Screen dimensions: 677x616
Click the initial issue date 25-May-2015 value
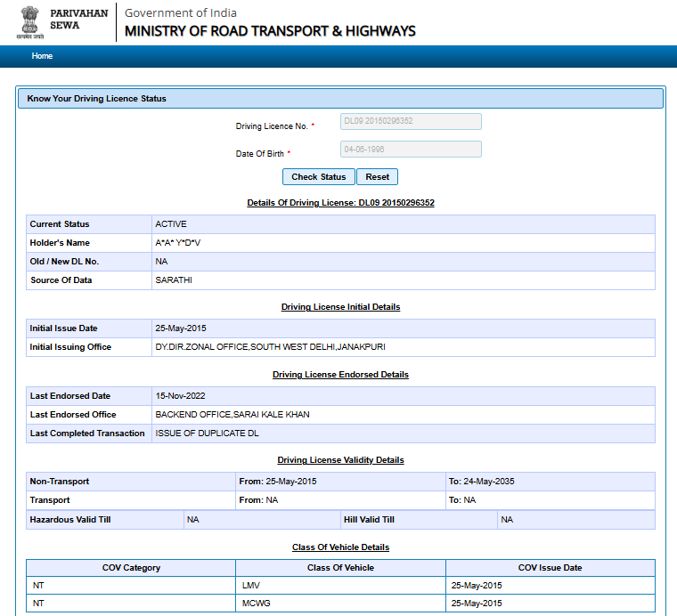pyautogui.click(x=181, y=328)
